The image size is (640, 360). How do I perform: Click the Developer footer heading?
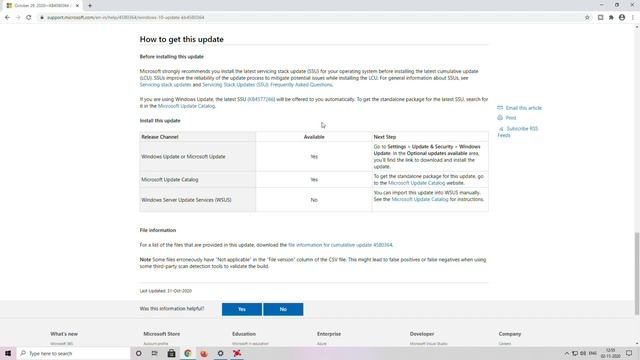[422, 334]
